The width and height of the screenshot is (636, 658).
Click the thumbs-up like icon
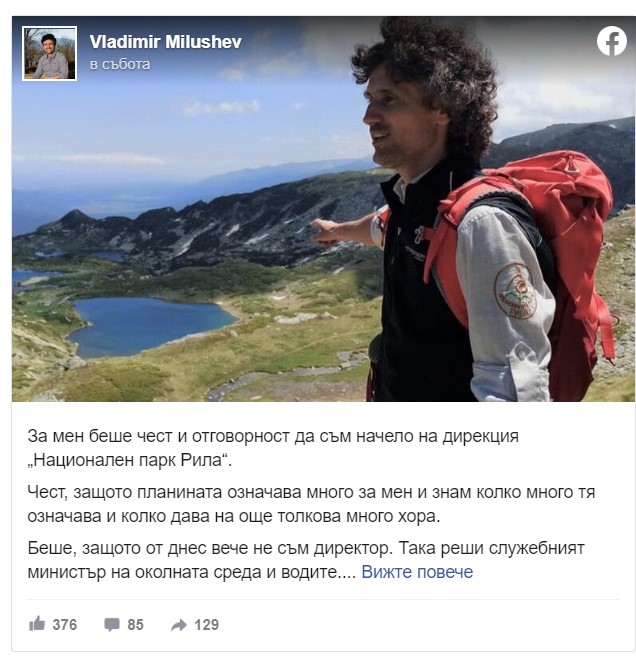[37, 624]
